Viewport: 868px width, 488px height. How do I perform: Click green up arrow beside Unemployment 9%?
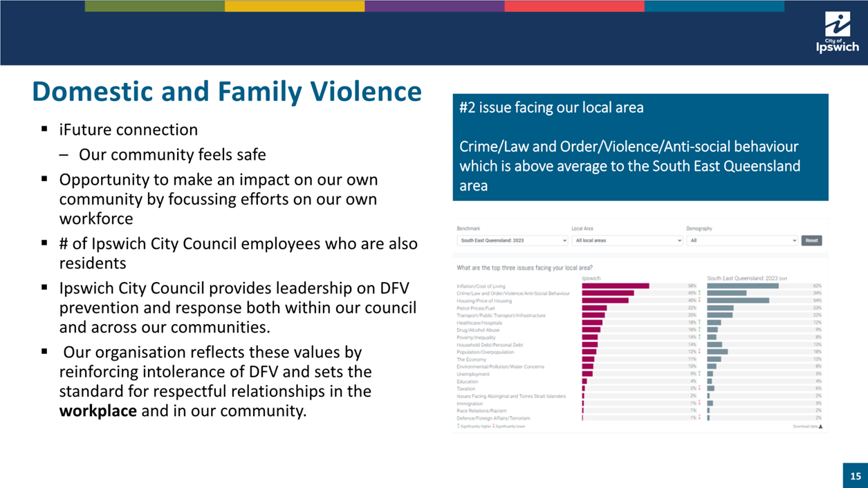point(699,374)
